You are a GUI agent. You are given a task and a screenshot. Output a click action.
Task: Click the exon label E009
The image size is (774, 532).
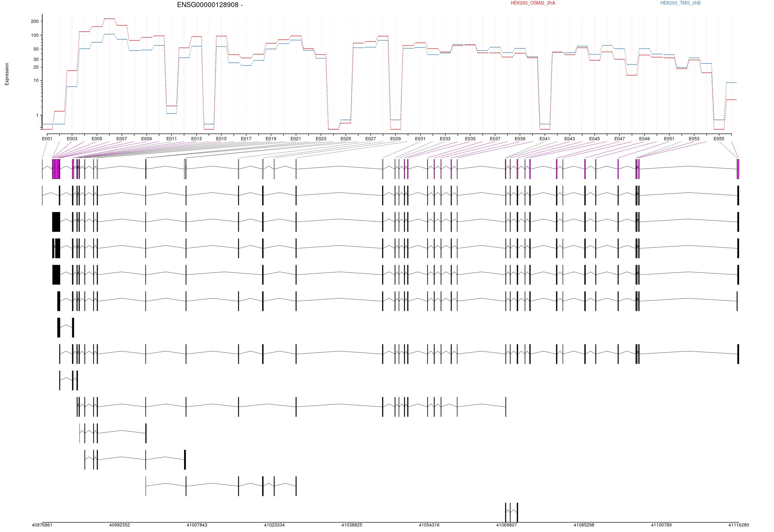[x=146, y=139]
